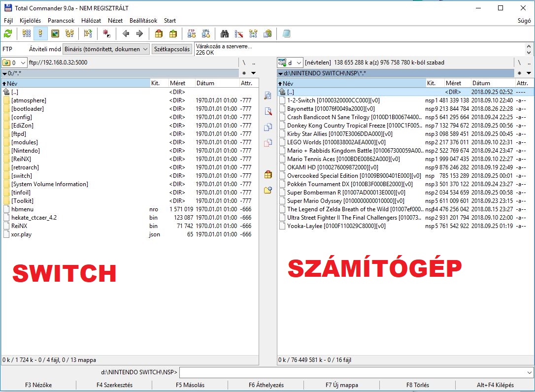
Task: Click the FTP log scroll-up arrow
Action: coord(529,46)
